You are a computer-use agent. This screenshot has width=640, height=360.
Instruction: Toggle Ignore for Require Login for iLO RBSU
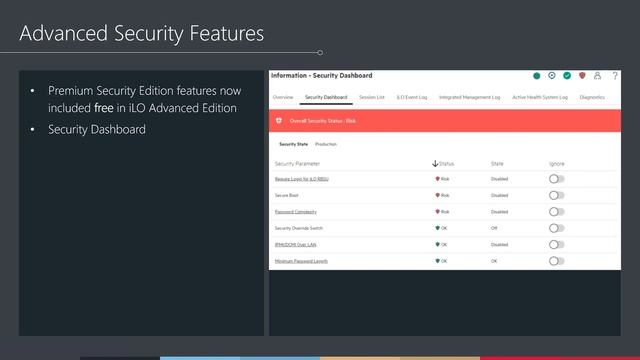556,179
